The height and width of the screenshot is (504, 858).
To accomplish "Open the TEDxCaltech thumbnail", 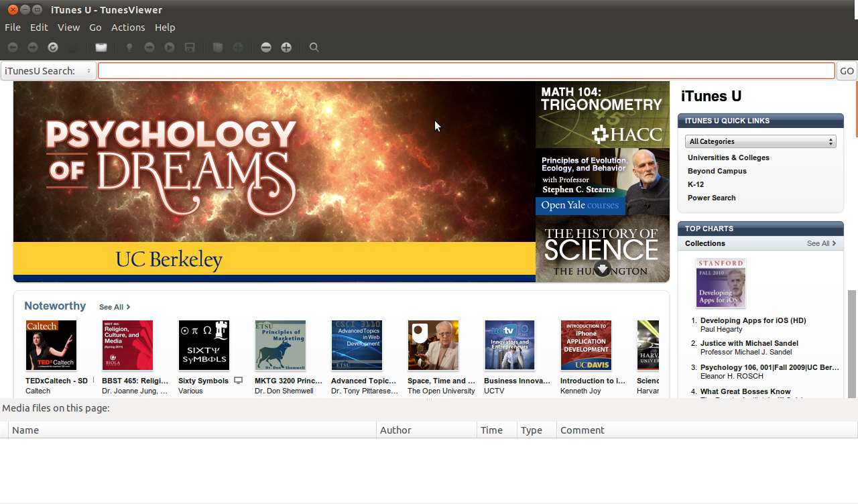I will pyautogui.click(x=52, y=345).
